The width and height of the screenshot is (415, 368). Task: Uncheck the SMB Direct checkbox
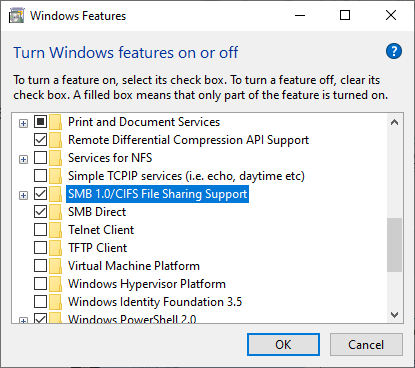tap(40, 212)
